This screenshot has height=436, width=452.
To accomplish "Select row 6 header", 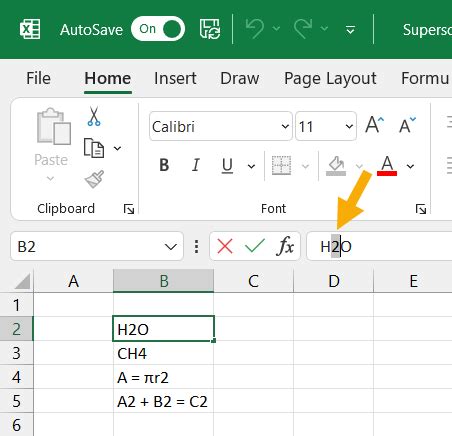I will tap(16, 424).
